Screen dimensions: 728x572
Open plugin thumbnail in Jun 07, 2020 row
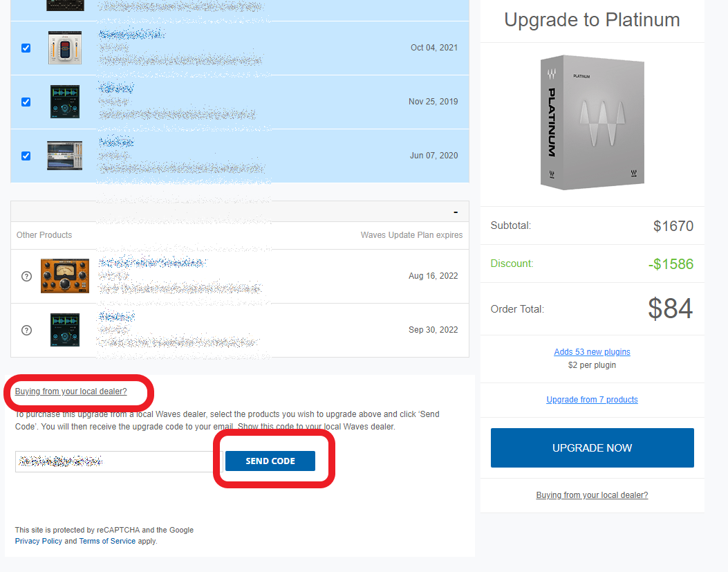point(65,156)
